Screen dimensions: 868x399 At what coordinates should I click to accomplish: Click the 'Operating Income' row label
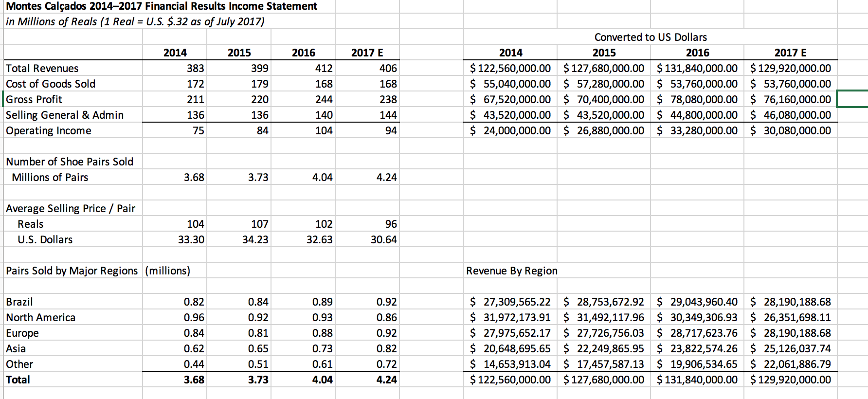[x=49, y=131]
